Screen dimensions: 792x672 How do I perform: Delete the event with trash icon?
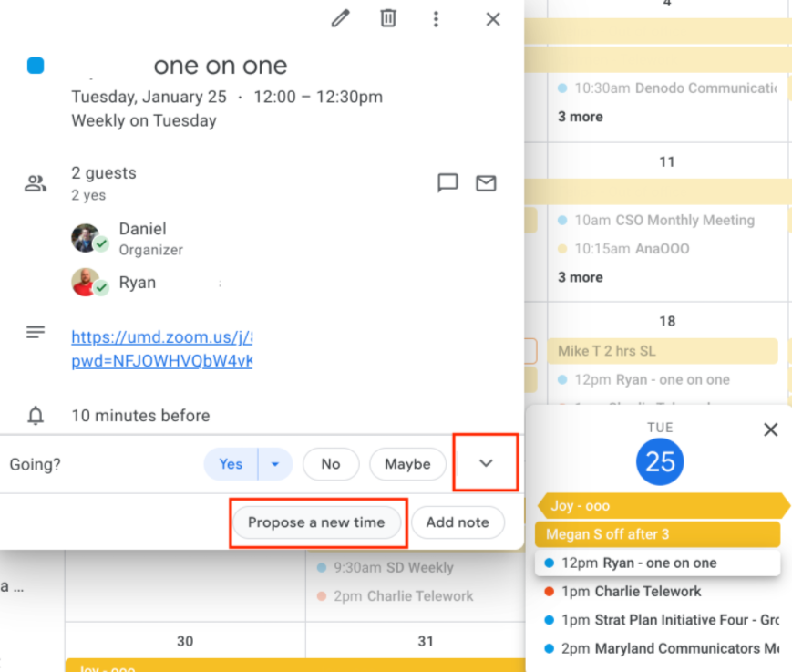pyautogui.click(x=388, y=18)
